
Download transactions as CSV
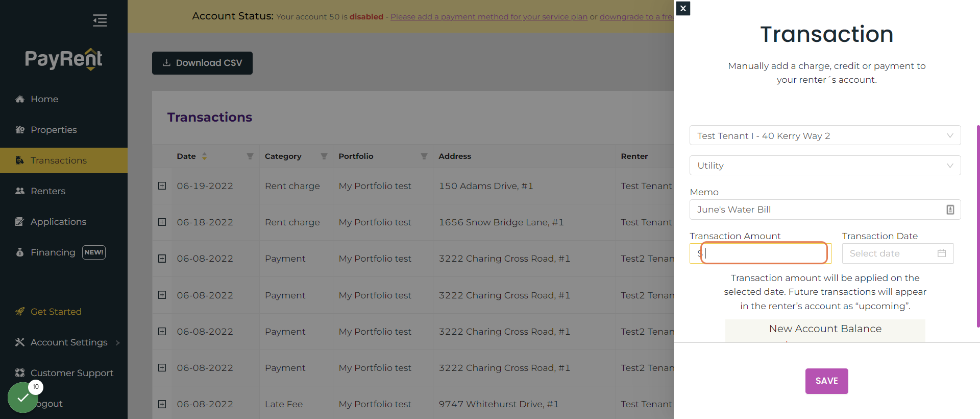[202, 63]
